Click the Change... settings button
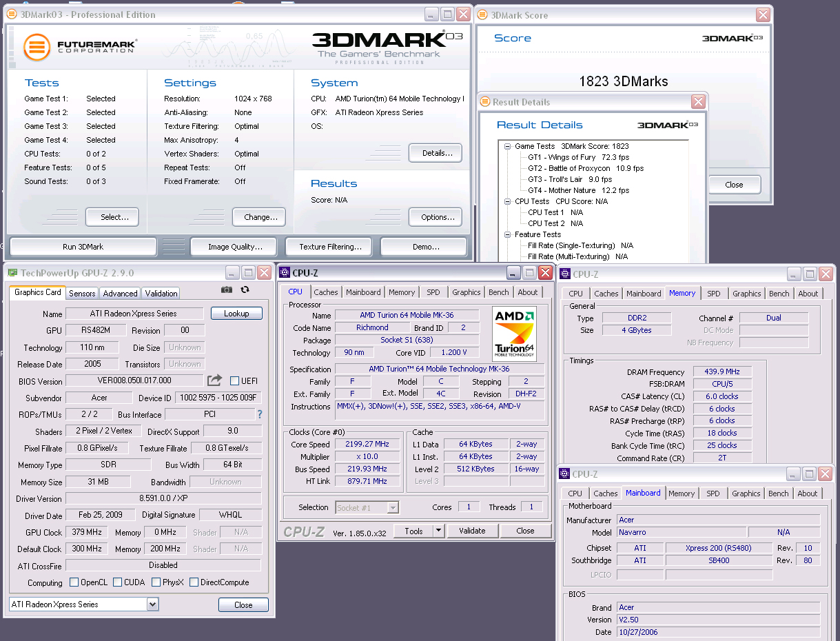Viewport: 840px width, 641px height. click(x=259, y=217)
